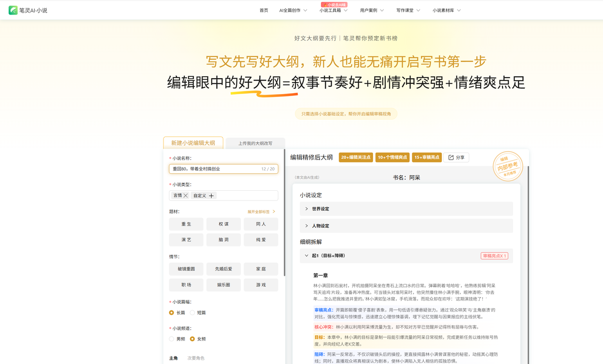This screenshot has width=603, height=364.
Task: Expand the 人物设定 section
Action: pyautogui.click(x=407, y=226)
